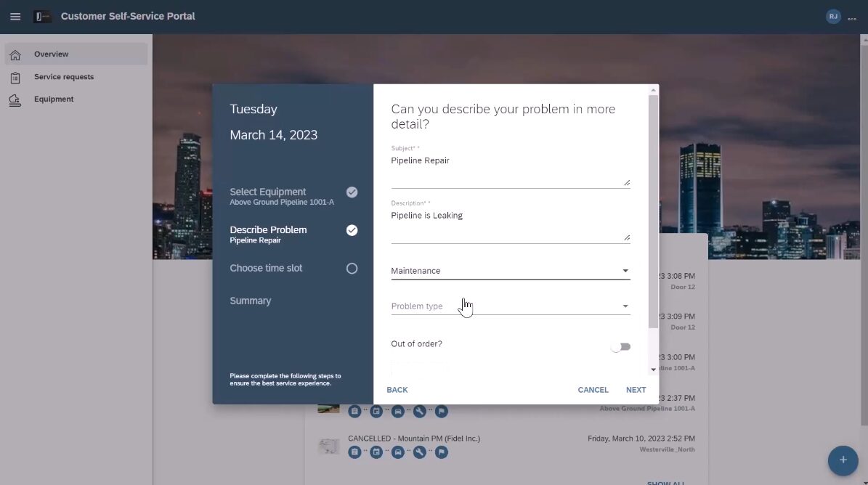The height and width of the screenshot is (485, 868).
Task: Open the Maintenance dropdown
Action: click(510, 271)
